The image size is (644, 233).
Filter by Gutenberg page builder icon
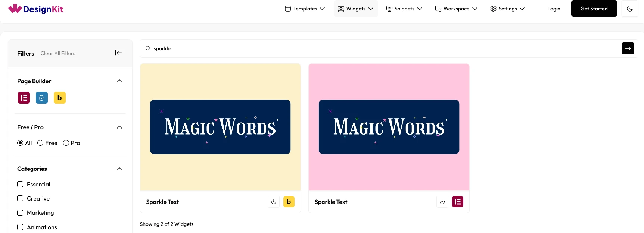coord(42,98)
